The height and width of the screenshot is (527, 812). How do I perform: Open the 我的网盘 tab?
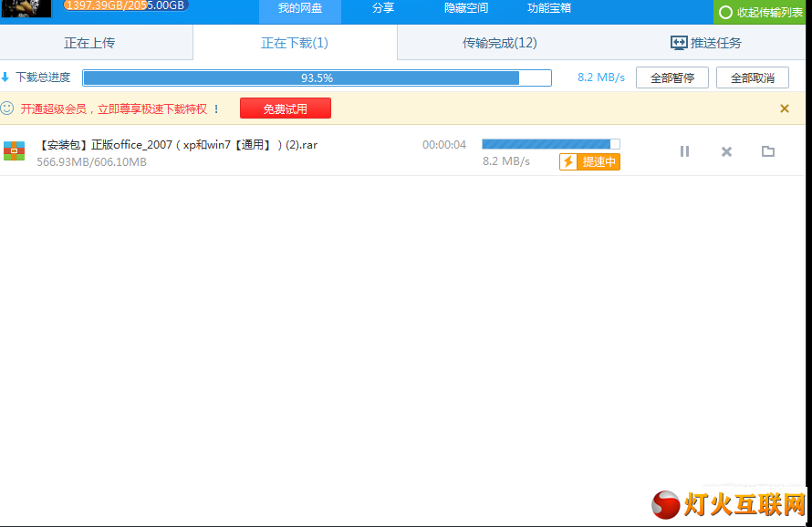(300, 9)
